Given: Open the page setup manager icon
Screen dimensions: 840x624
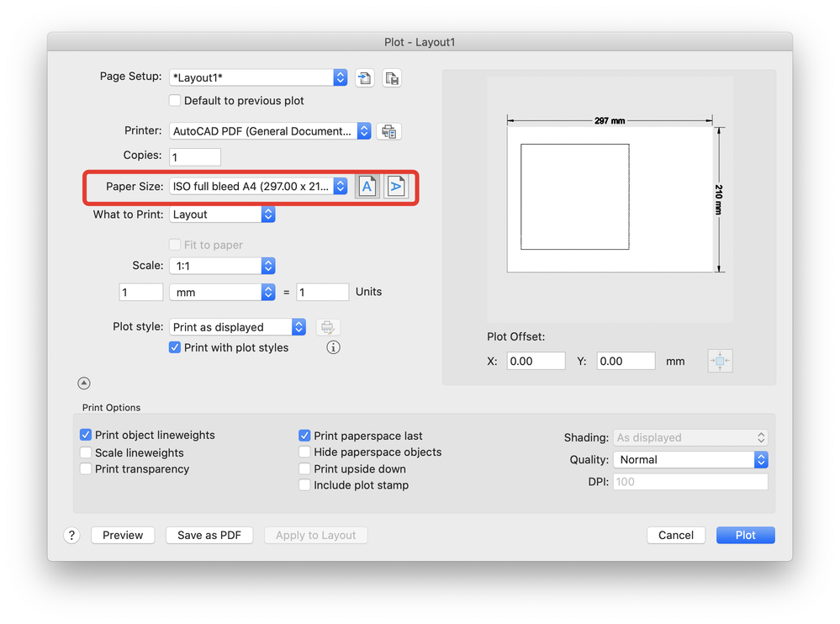Looking at the screenshot, I should 392,78.
